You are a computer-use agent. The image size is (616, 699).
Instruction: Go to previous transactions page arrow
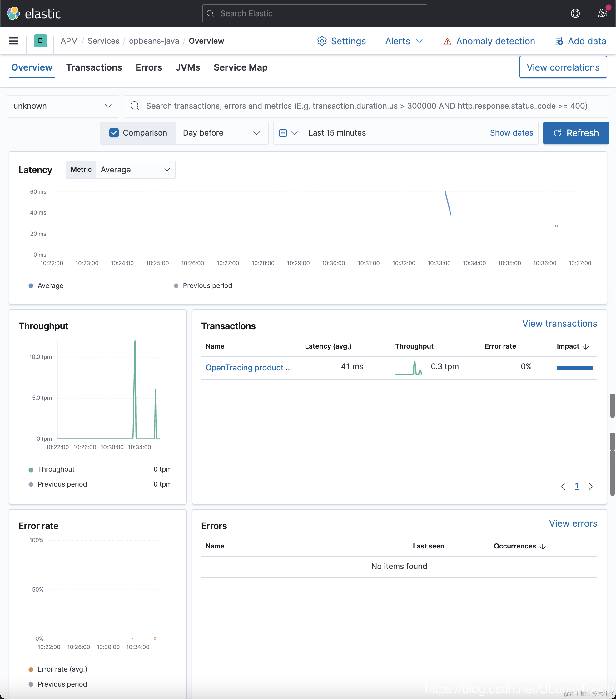[x=563, y=486]
